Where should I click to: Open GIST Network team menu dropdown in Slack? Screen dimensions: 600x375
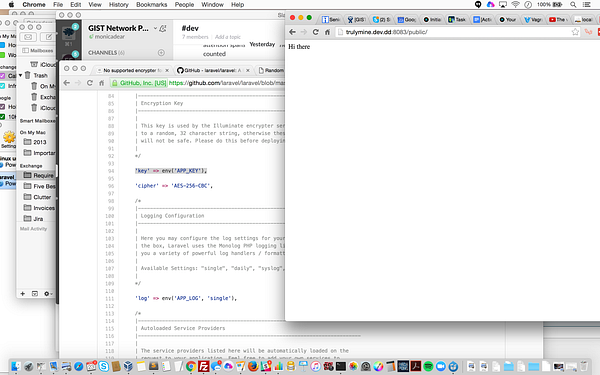click(155, 28)
